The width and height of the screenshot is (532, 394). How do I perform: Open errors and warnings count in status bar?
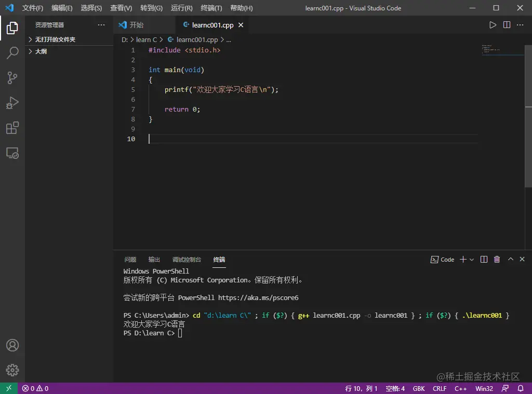coord(35,388)
